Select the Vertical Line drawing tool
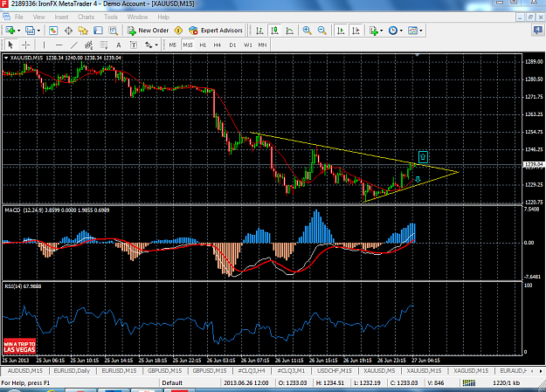 click(x=44, y=45)
